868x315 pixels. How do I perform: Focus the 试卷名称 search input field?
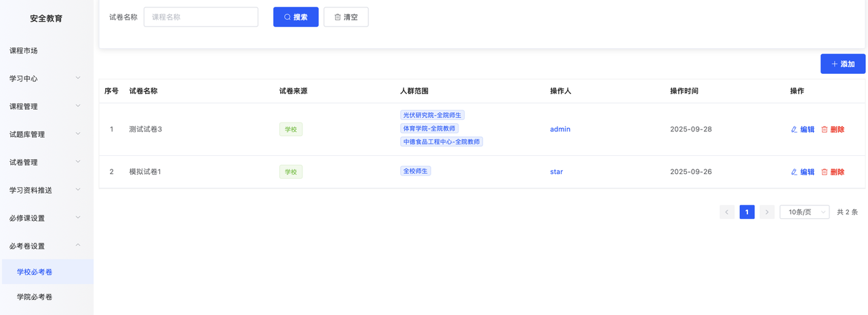point(201,17)
